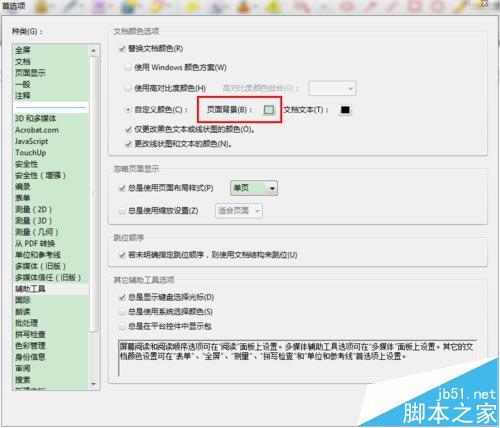Open the 适合页面 zoom dropdown
The height and width of the screenshot is (428, 500).
[x=239, y=211]
